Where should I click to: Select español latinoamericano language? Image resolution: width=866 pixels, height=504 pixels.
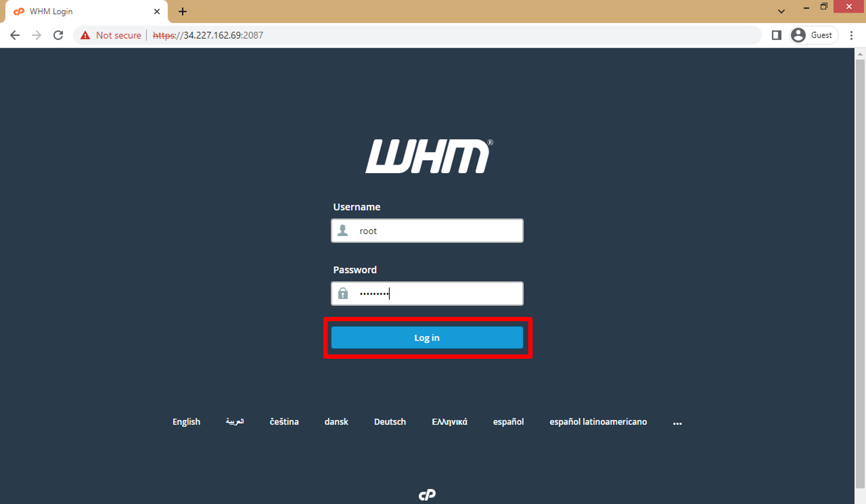pyautogui.click(x=598, y=422)
